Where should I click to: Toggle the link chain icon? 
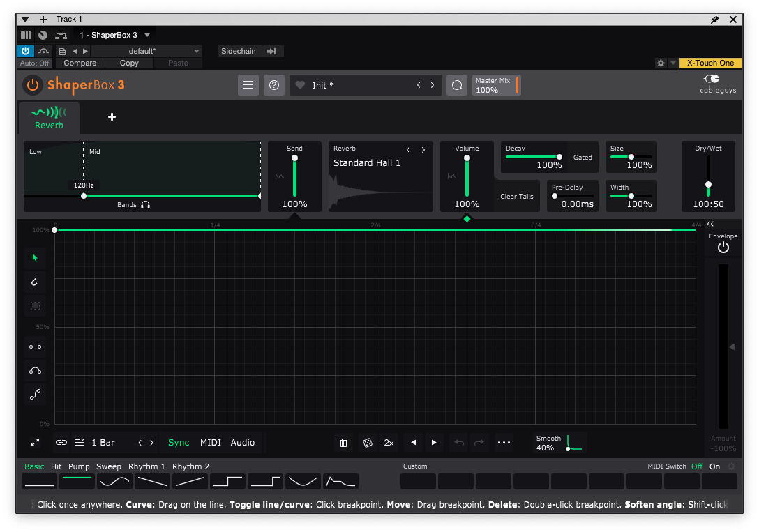pos(61,443)
